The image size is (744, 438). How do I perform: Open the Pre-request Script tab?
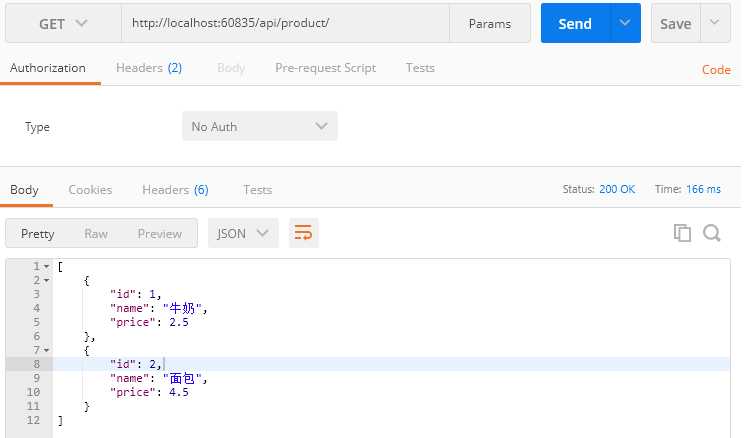326,68
